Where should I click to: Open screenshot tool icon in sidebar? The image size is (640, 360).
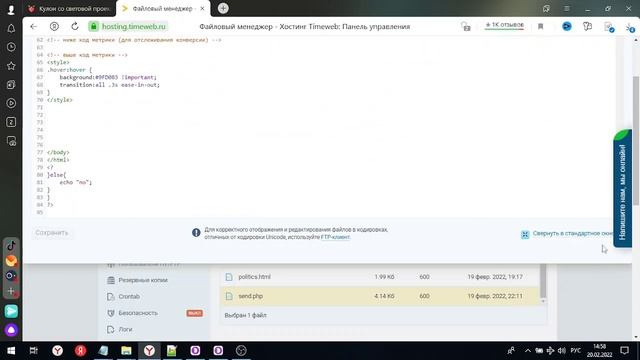click(11, 141)
